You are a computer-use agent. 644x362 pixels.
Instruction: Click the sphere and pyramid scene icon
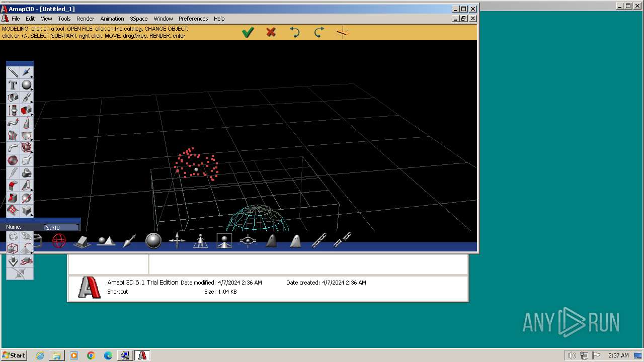[106, 242]
